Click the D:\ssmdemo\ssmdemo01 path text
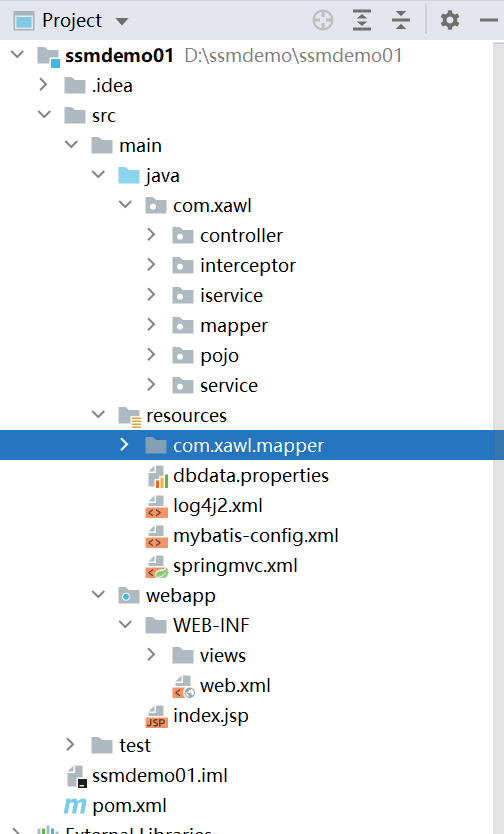504x834 pixels. [x=293, y=55]
